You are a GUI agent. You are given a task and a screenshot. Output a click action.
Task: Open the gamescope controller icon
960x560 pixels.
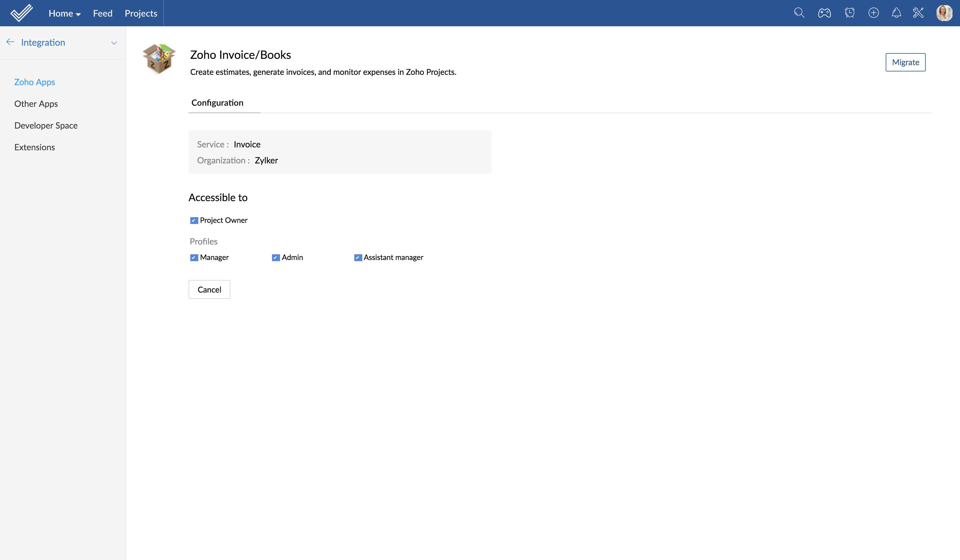pos(824,13)
